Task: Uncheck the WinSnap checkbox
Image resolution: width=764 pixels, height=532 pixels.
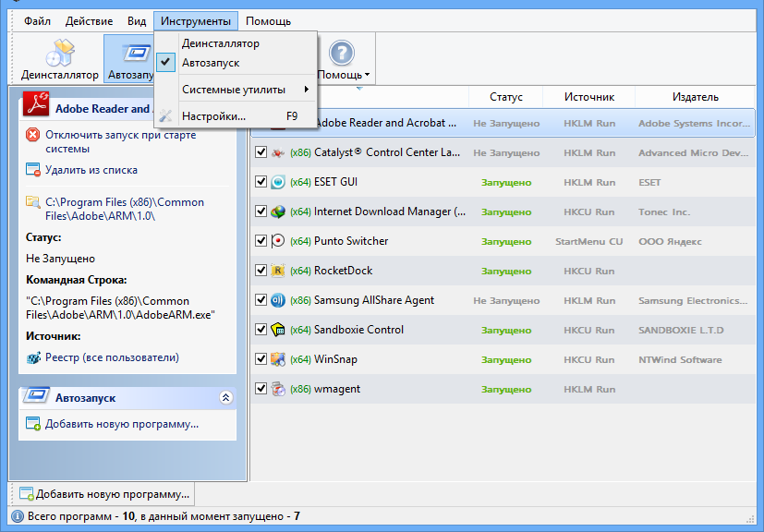Action: (x=261, y=359)
